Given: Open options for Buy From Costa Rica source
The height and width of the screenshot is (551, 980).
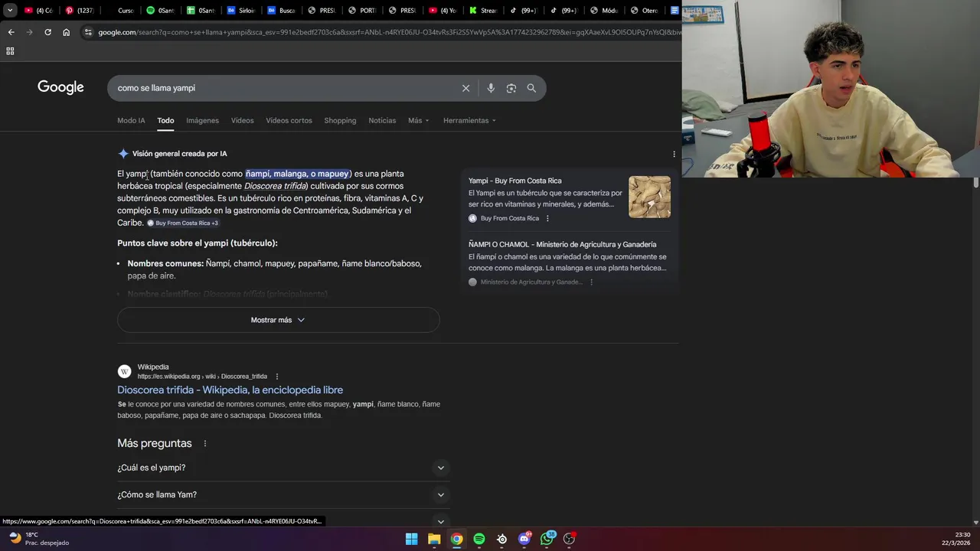Looking at the screenshot, I should click(x=547, y=218).
